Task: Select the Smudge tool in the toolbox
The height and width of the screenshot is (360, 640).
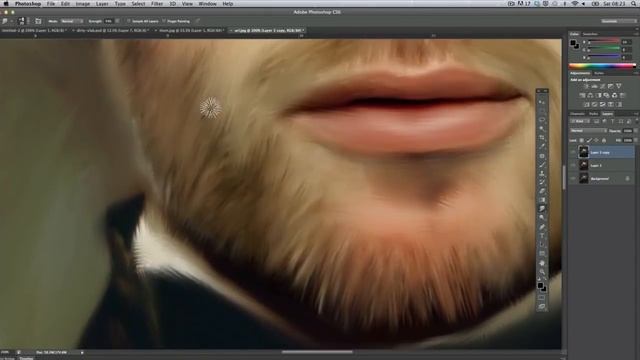Action: pos(542,209)
